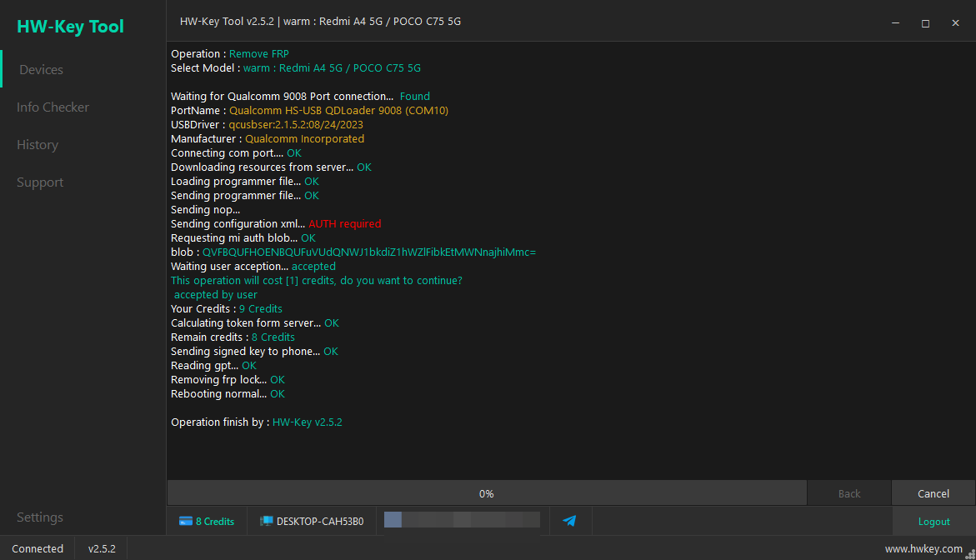Click 'Calculating token form server... OK' line
This screenshot has width=976, height=560.
pyautogui.click(x=255, y=323)
